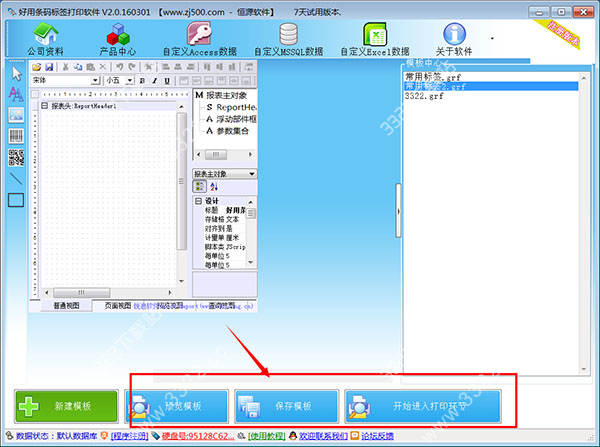Switch properties to categorized view
This screenshot has height=447, width=600.
(199, 186)
